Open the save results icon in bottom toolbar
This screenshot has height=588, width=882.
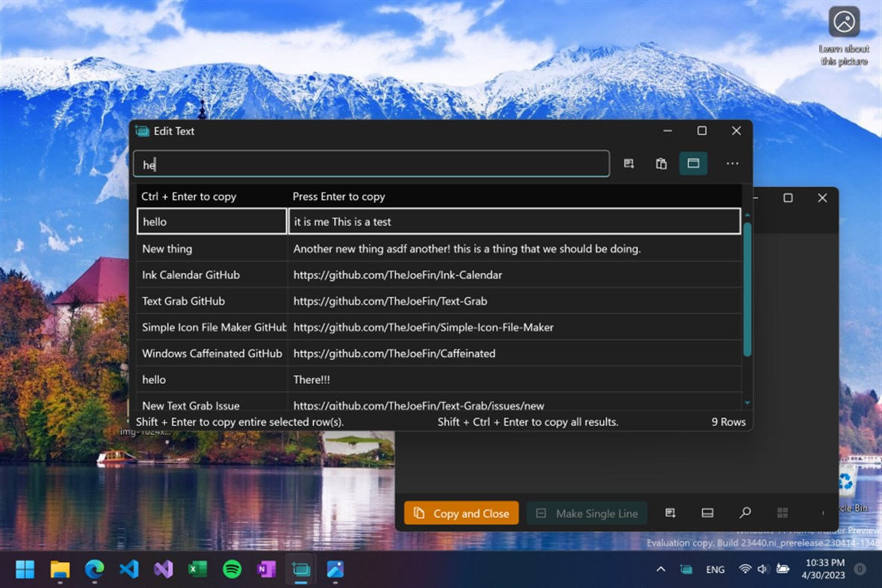click(x=670, y=513)
